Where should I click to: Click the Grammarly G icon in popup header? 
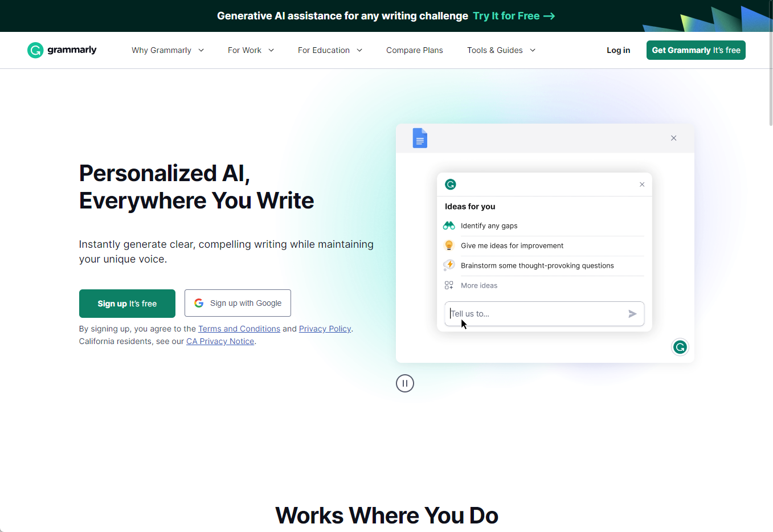(451, 184)
